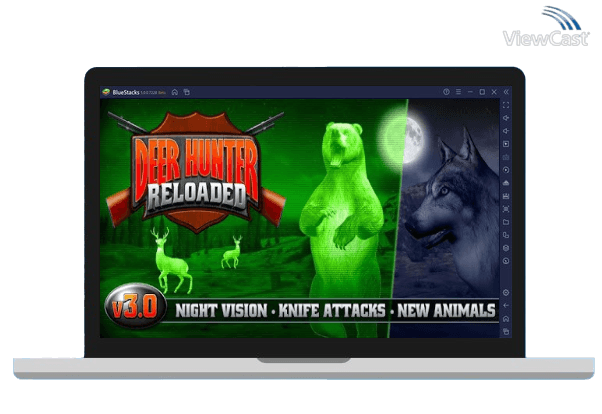Screen dimensions: 602x414
Task: Click the v3.0 version badge
Action: point(136,306)
